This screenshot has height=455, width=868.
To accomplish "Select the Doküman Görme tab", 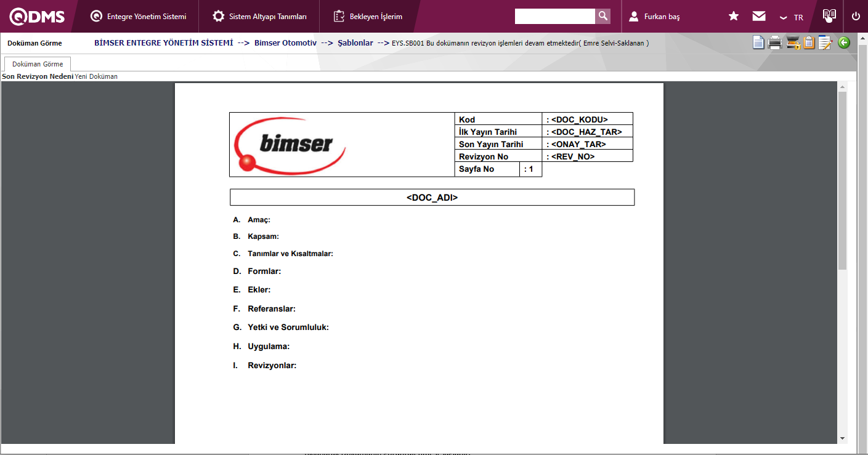I will [x=37, y=63].
